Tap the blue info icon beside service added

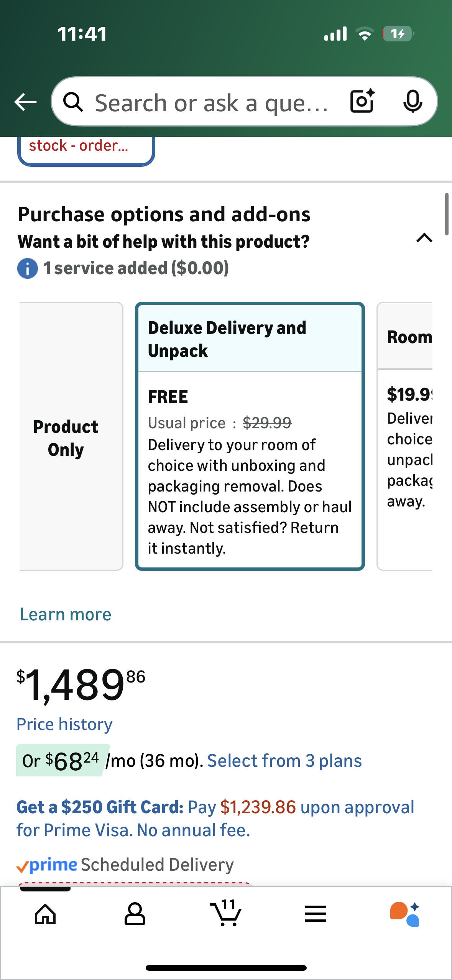pyautogui.click(x=28, y=268)
